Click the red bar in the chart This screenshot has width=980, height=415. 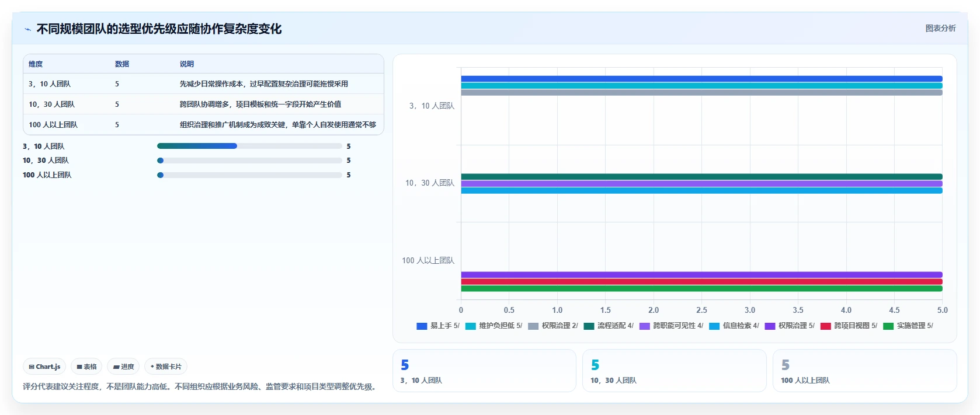click(x=701, y=281)
